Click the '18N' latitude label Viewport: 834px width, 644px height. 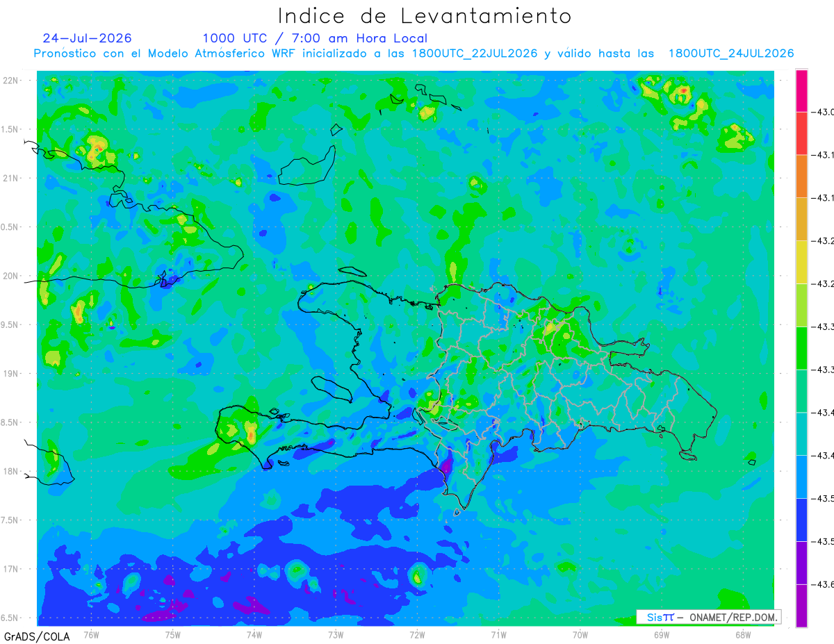tap(12, 471)
